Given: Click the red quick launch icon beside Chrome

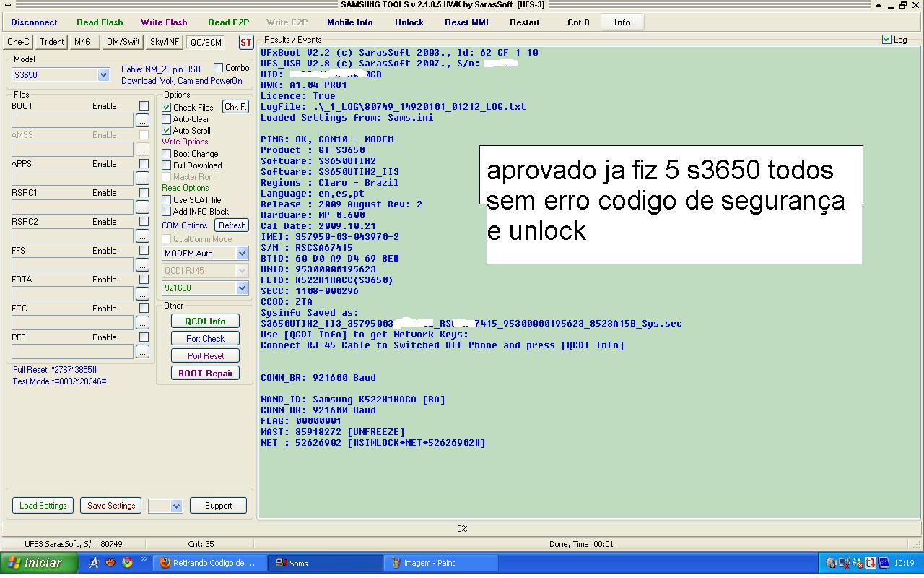Looking at the screenshot, I should (110, 562).
